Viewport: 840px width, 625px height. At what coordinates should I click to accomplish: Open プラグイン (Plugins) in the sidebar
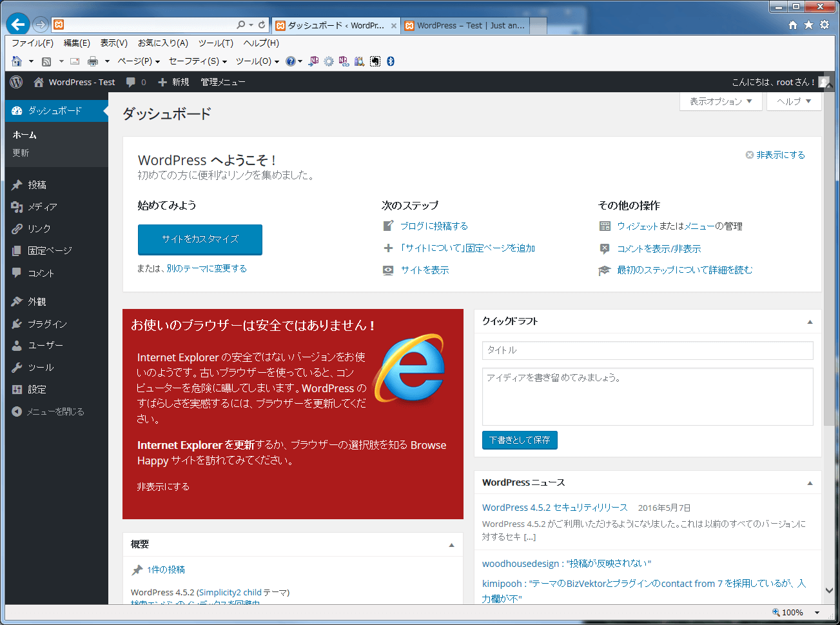click(x=47, y=324)
